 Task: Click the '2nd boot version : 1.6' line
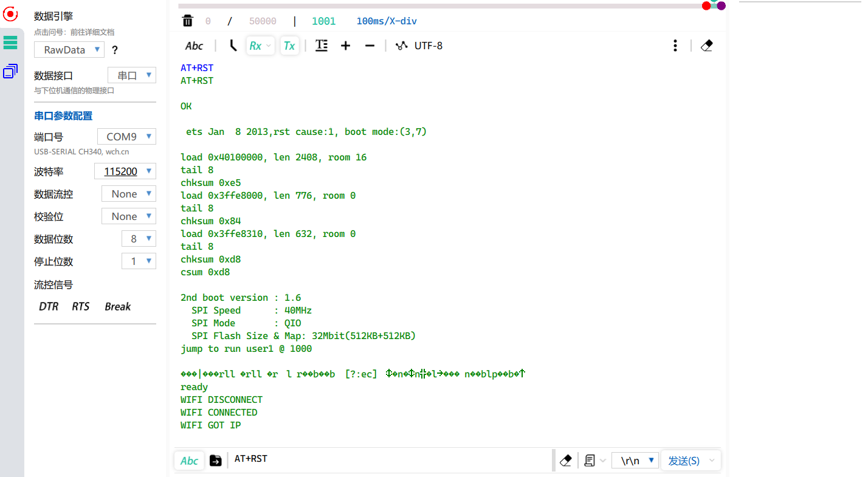click(241, 298)
